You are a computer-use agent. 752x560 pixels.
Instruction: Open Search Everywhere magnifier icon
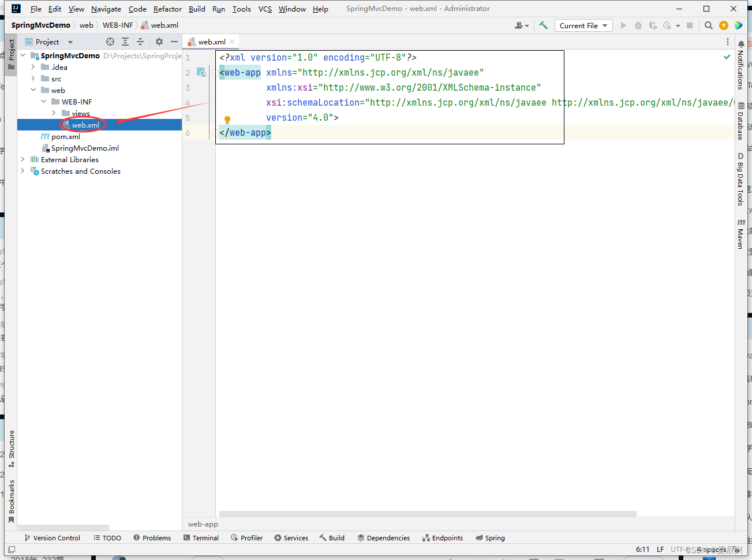709,25
